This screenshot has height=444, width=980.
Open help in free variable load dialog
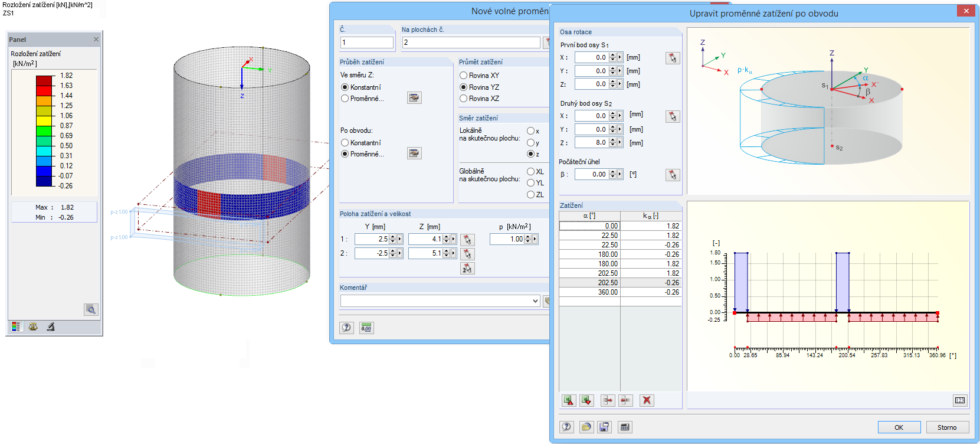[346, 328]
